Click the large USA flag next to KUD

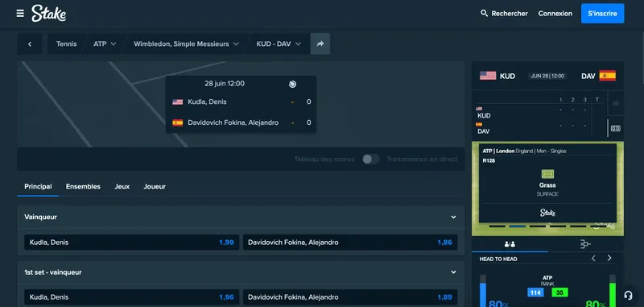[x=488, y=76]
